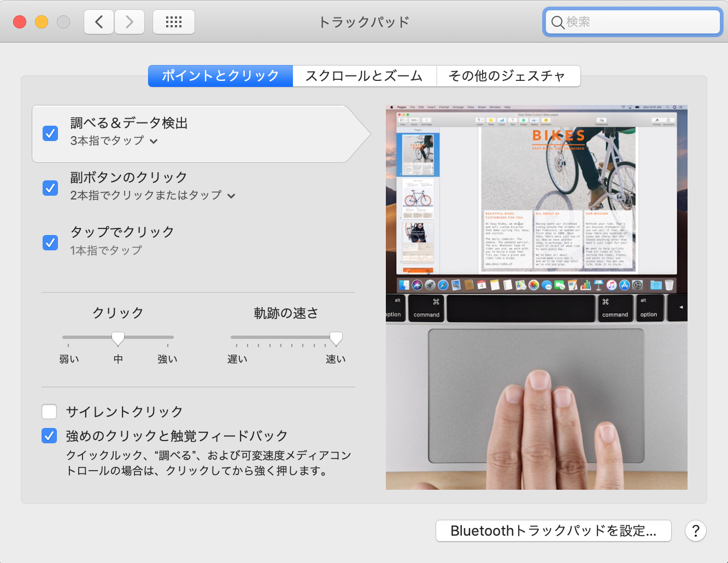Screen dimensions: 728x563
Task: Enable the サイレントクリック checkbox
Action: pyautogui.click(x=49, y=411)
